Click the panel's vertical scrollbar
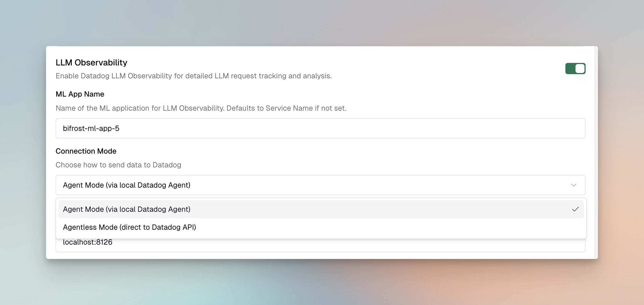644x305 pixels. (x=596, y=152)
